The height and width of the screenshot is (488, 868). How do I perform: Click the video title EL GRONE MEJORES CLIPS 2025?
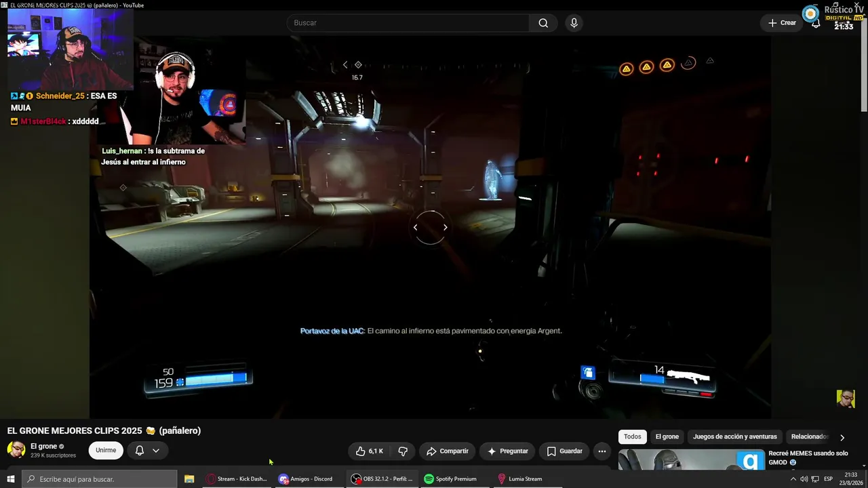click(104, 431)
